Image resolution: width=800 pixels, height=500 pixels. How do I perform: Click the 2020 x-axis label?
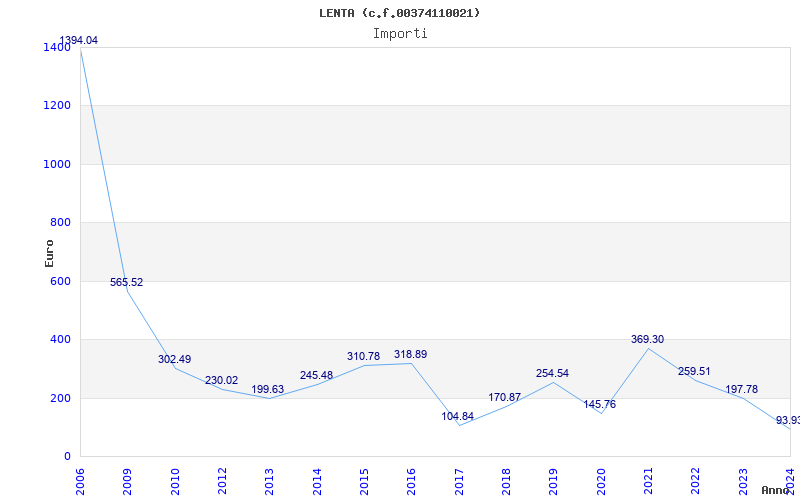(601, 481)
